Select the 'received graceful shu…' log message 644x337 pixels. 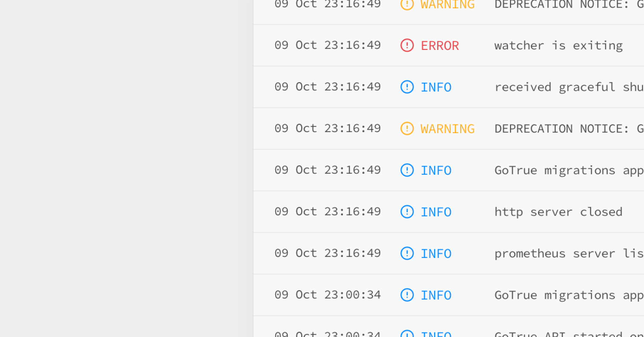coord(569,87)
